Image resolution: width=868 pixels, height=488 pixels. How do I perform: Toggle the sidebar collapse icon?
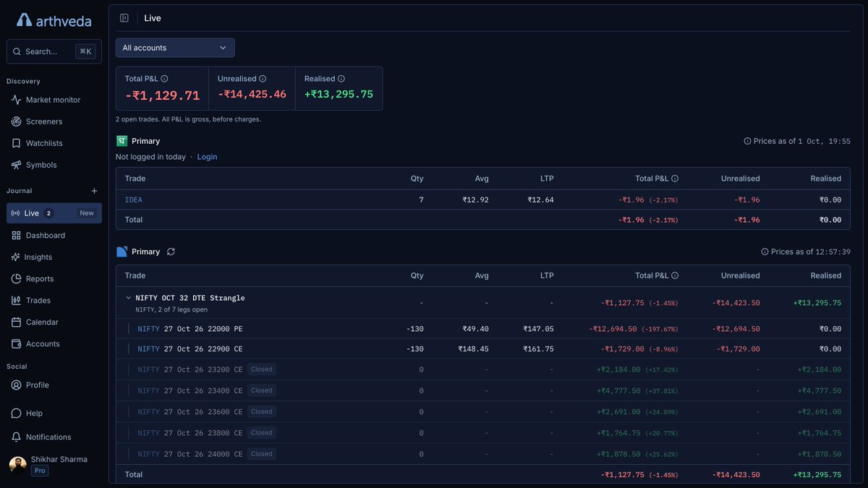[x=124, y=18]
